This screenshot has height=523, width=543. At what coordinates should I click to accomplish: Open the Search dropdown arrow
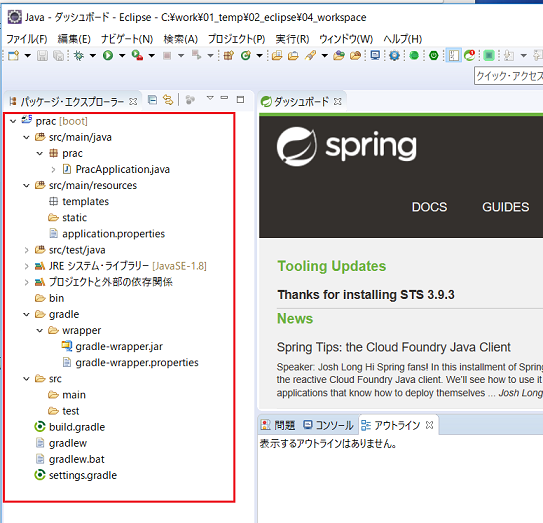pyautogui.click(x=324, y=56)
